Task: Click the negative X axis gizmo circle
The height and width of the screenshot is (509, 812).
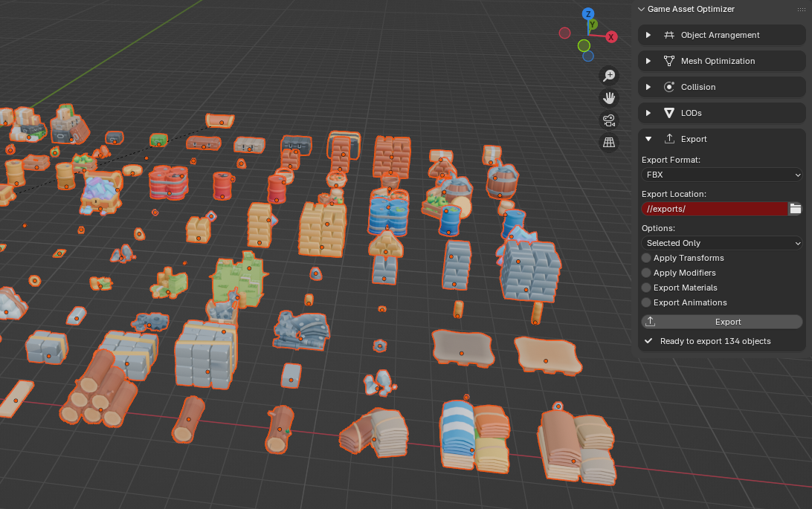Action: point(565,33)
